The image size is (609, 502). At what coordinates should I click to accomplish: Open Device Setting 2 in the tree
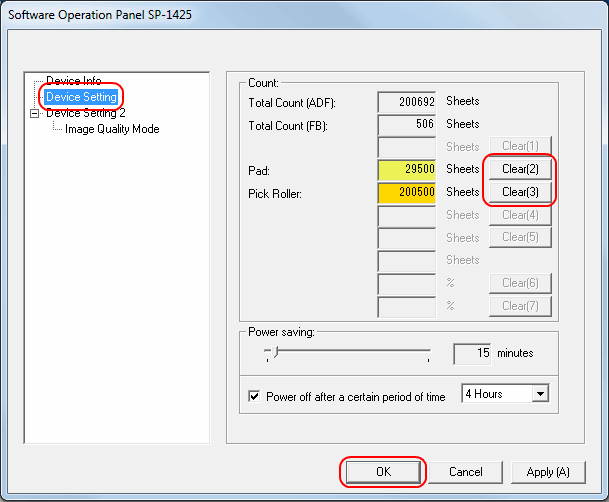(x=85, y=113)
